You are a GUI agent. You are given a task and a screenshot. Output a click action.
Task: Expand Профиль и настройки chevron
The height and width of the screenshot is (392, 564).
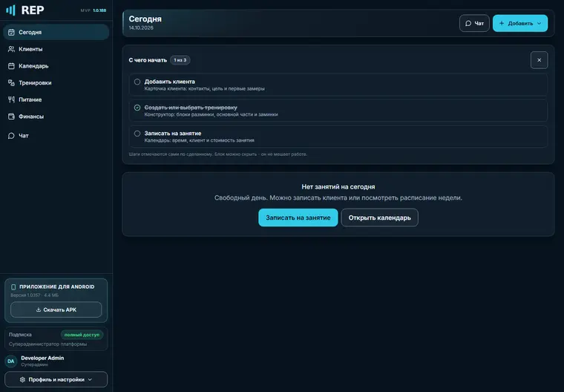(x=90, y=379)
